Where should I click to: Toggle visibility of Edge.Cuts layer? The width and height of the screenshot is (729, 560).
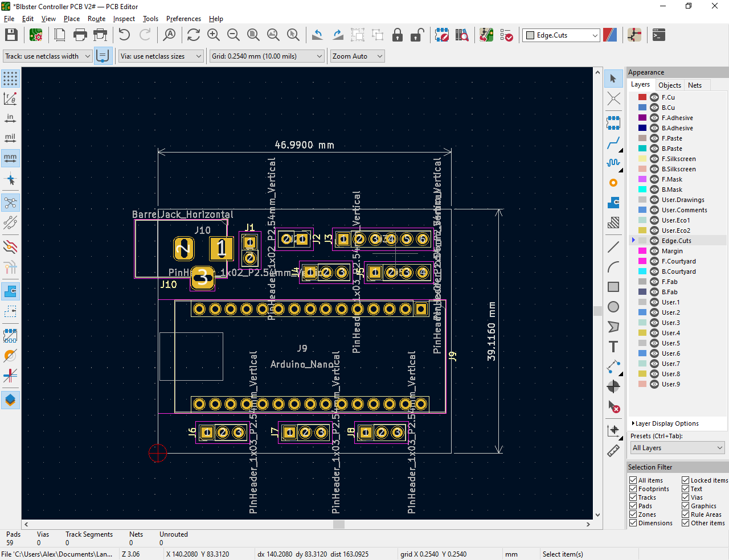[x=654, y=241]
